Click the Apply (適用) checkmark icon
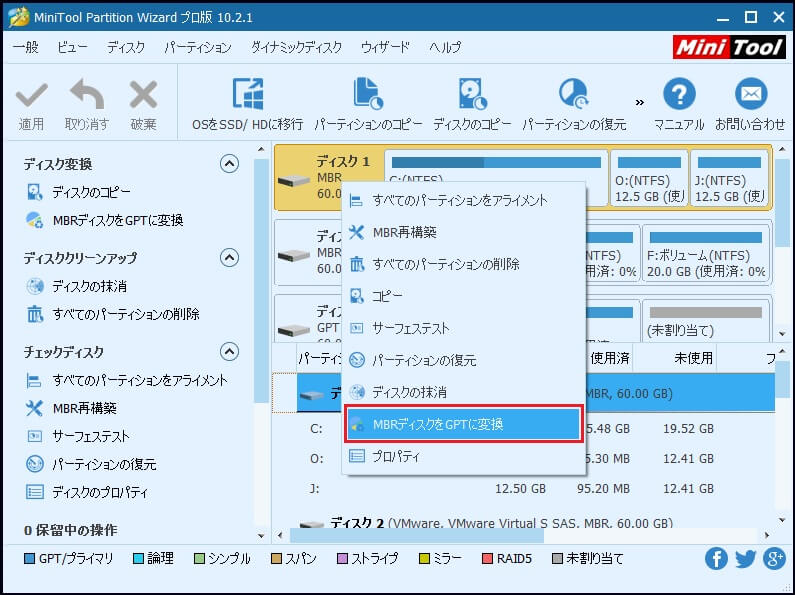Screen dimensions: 795x595 [x=31, y=95]
